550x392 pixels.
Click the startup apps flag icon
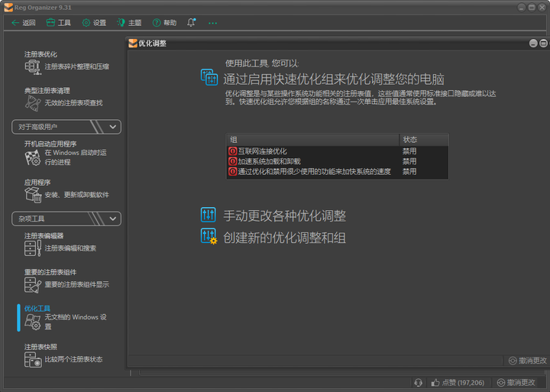click(x=33, y=157)
